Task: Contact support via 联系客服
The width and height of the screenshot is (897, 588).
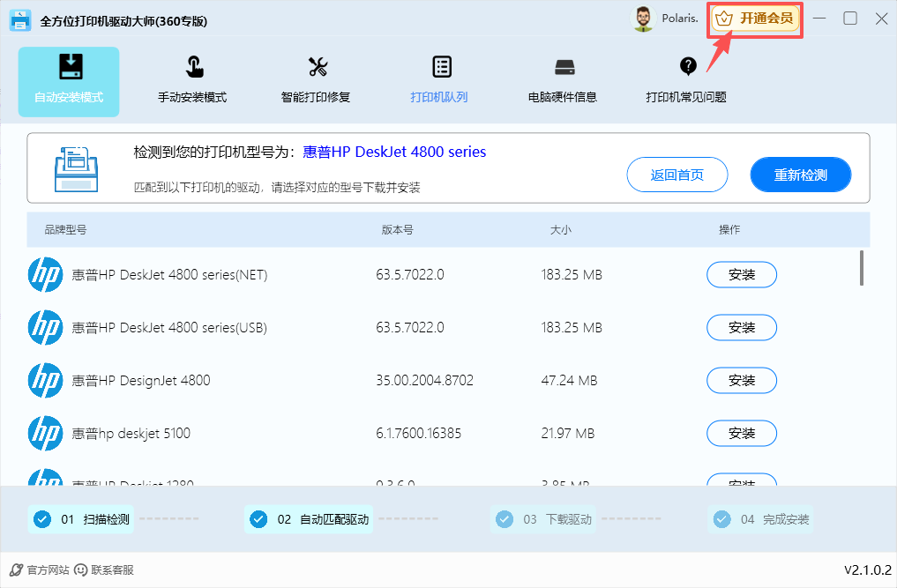Action: pyautogui.click(x=104, y=570)
